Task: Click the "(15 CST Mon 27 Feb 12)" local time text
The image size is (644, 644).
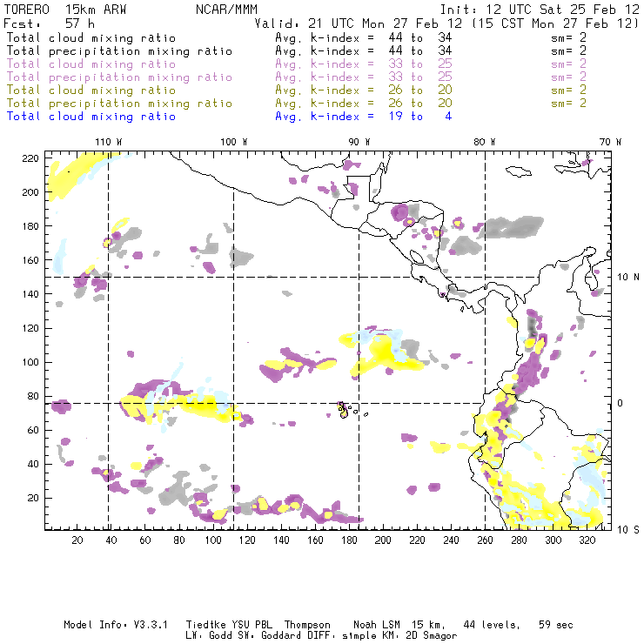Action: tap(555, 23)
